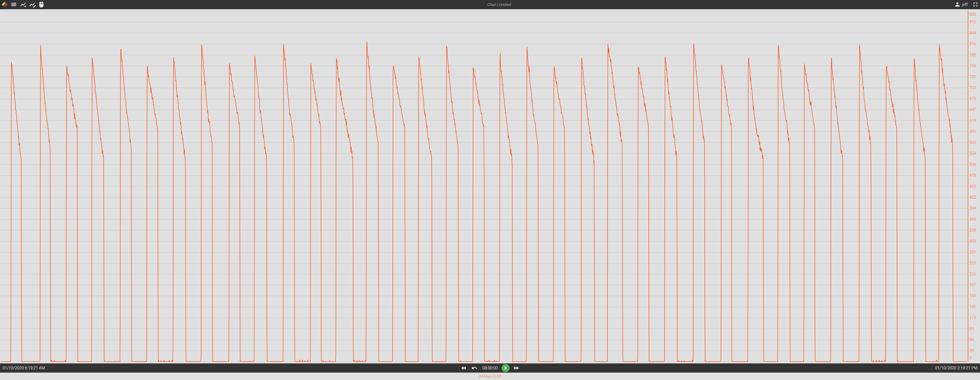Click end date 01/10/2020 2:19:21 PM
Viewport: 980px width, 380px height.
pos(956,368)
